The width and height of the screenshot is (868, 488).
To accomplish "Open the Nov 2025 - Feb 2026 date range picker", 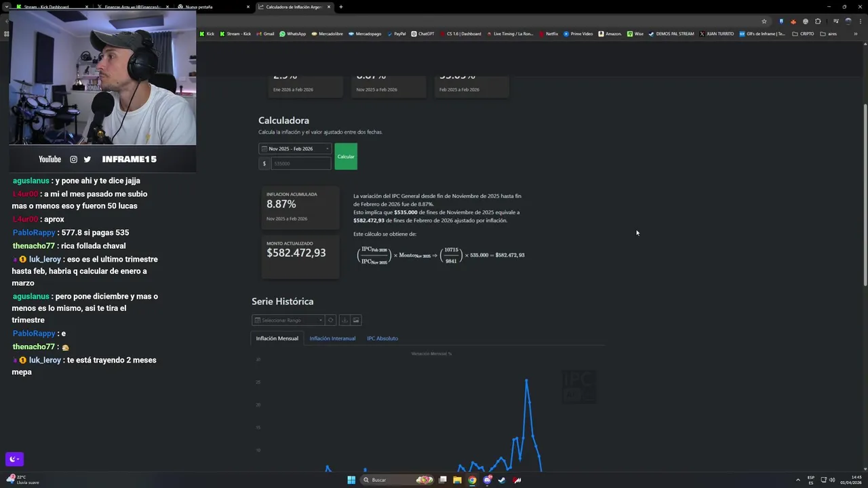I will coord(295,148).
